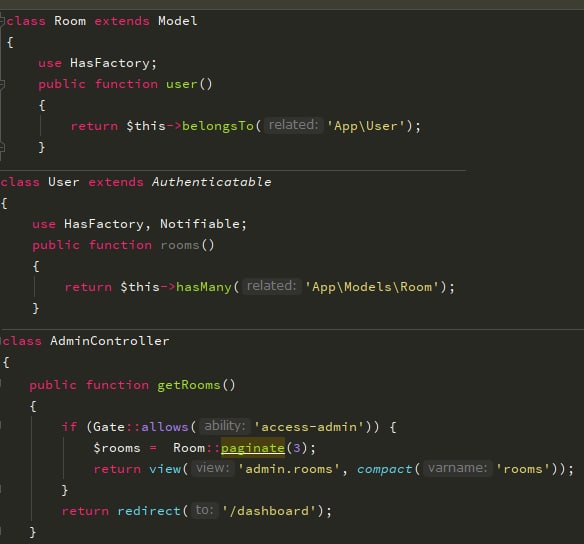This screenshot has height=544, width=584.
Task: Click the Room class reference before ::paginate
Action: click(x=189, y=448)
